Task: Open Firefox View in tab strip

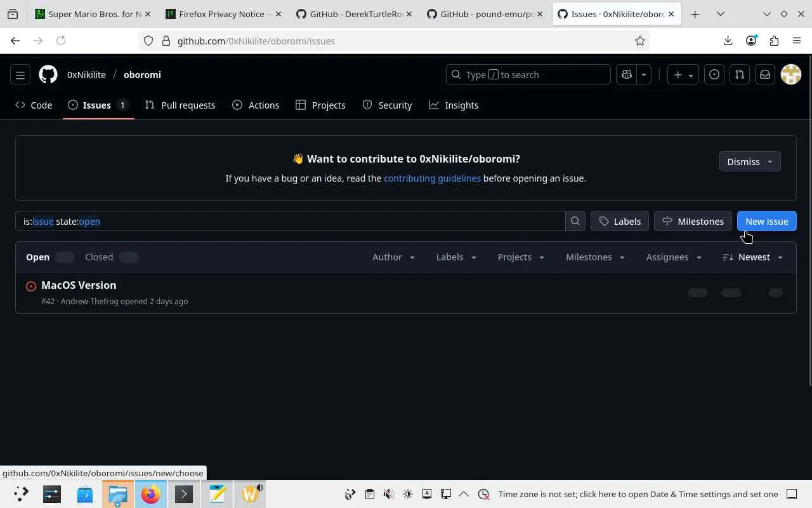Action: click(13, 14)
